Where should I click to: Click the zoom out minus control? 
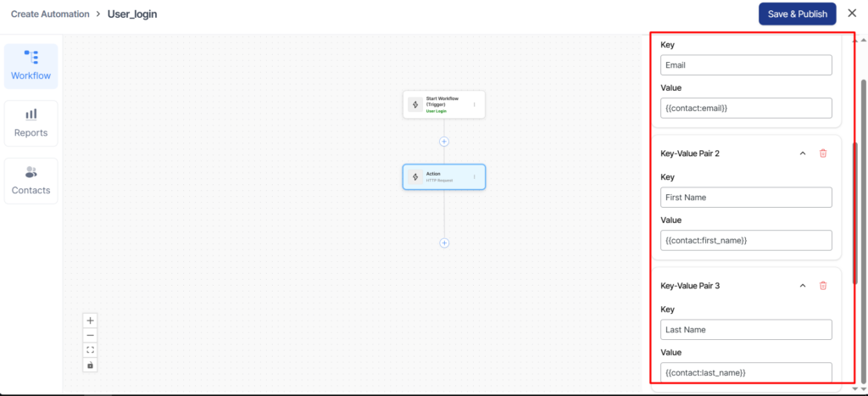(x=91, y=335)
